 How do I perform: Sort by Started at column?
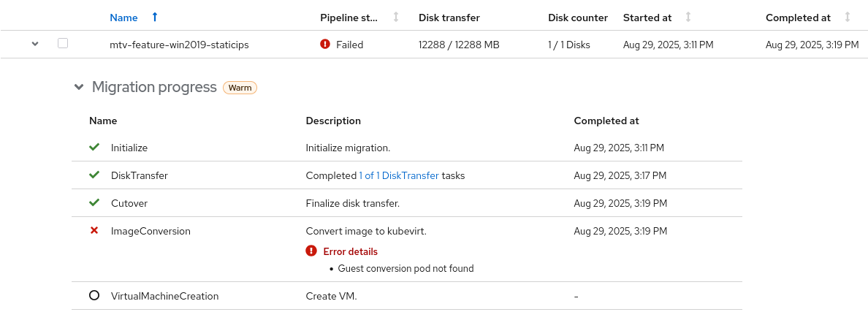tap(688, 17)
